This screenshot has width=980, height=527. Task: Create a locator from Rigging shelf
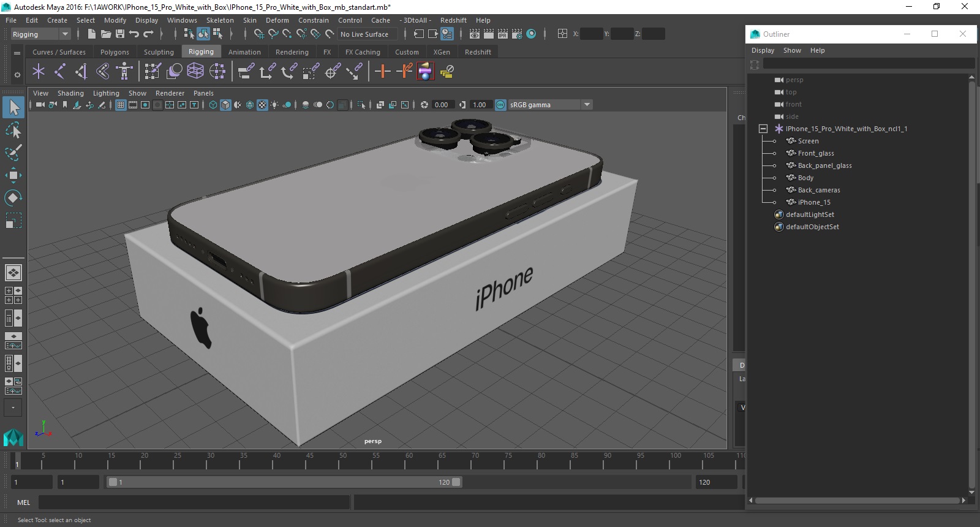point(39,72)
